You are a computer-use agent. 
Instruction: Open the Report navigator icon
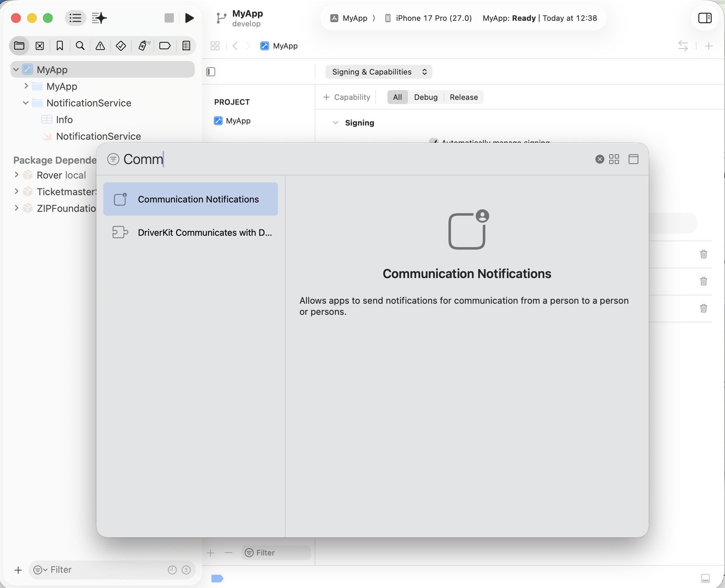click(x=186, y=46)
